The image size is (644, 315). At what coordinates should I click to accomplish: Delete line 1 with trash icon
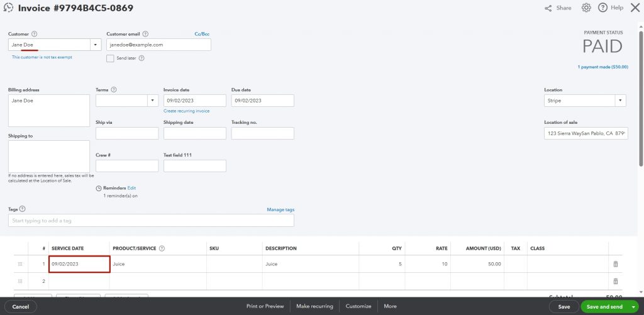point(615,264)
